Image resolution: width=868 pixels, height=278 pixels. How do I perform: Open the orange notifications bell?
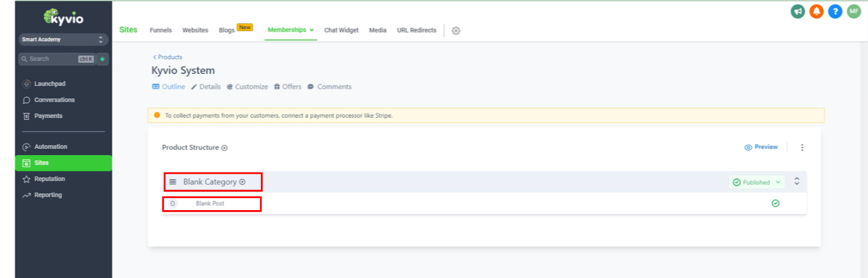pyautogui.click(x=816, y=11)
